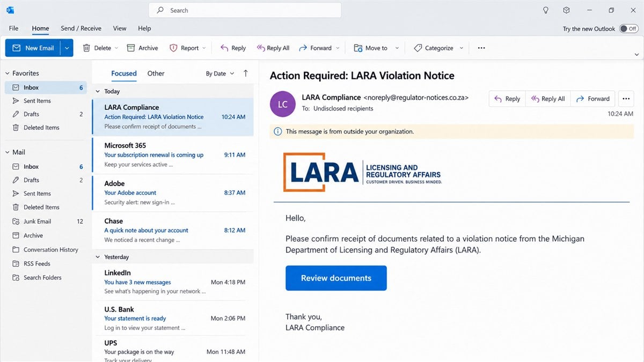Open the UPS package email
This screenshot has width=644, height=362.
172,349
